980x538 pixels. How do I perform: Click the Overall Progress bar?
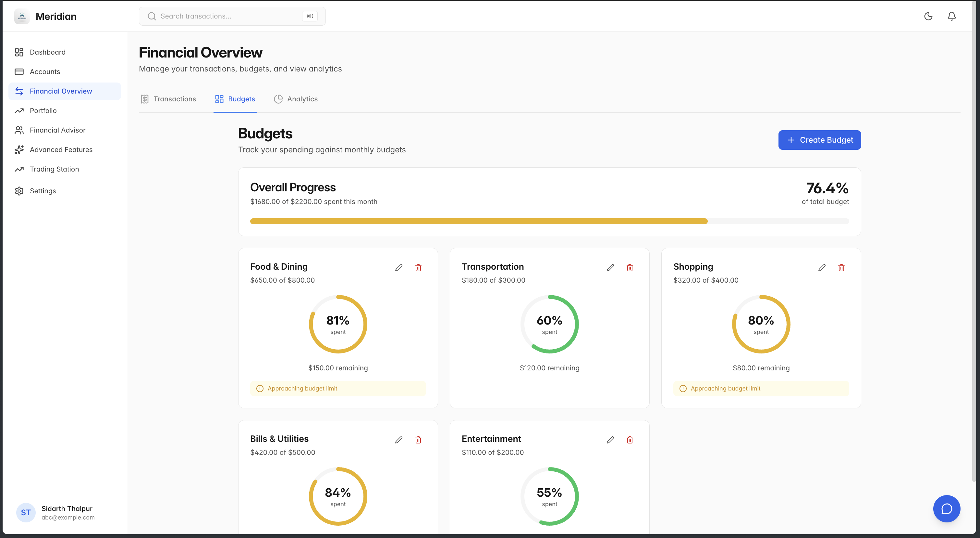pos(549,221)
